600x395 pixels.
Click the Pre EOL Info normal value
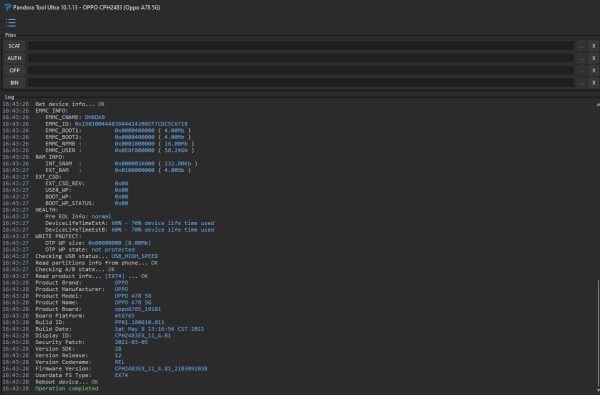pos(101,216)
